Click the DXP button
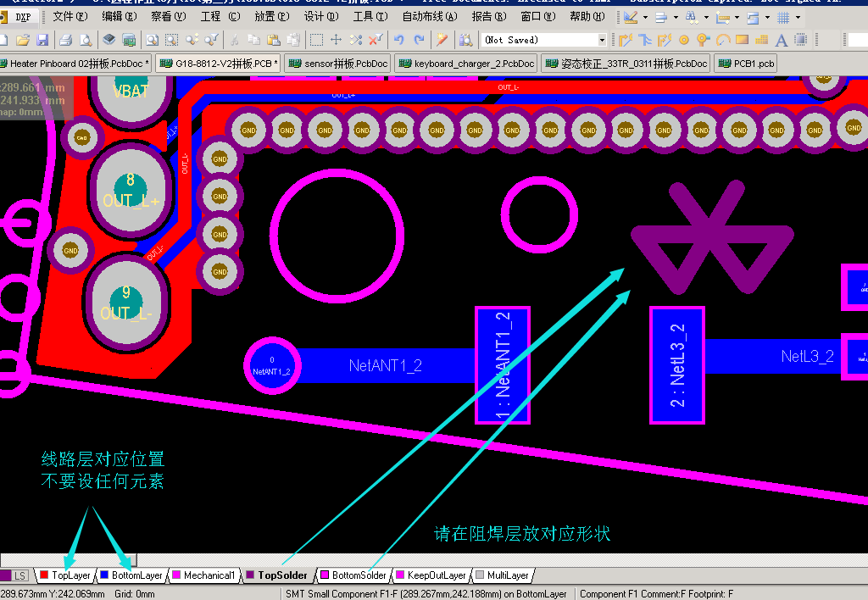 [23, 17]
